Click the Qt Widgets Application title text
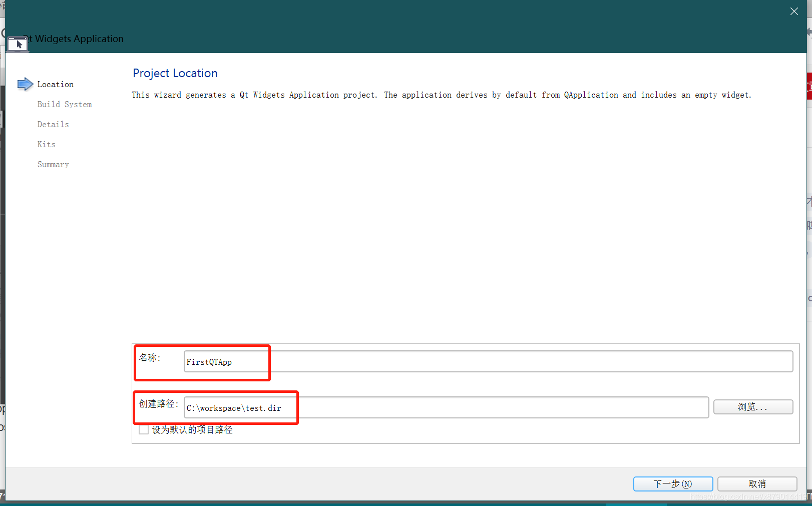Image resolution: width=812 pixels, height=506 pixels. (73, 39)
